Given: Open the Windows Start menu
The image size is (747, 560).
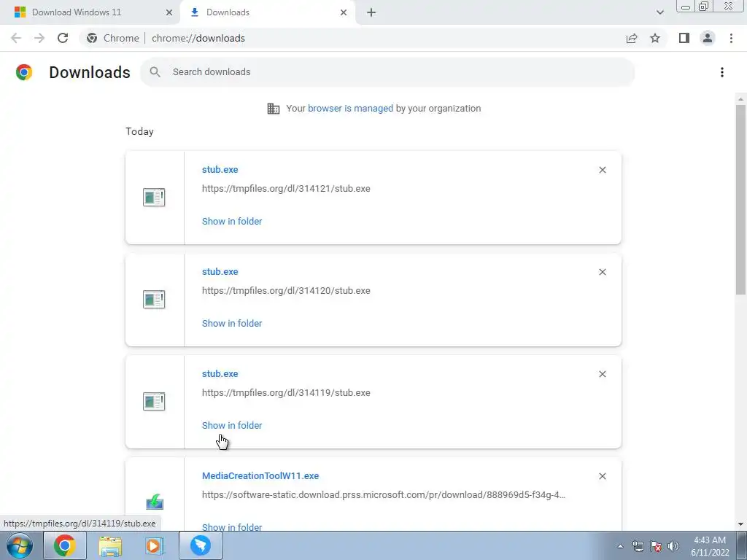Looking at the screenshot, I should 19,545.
